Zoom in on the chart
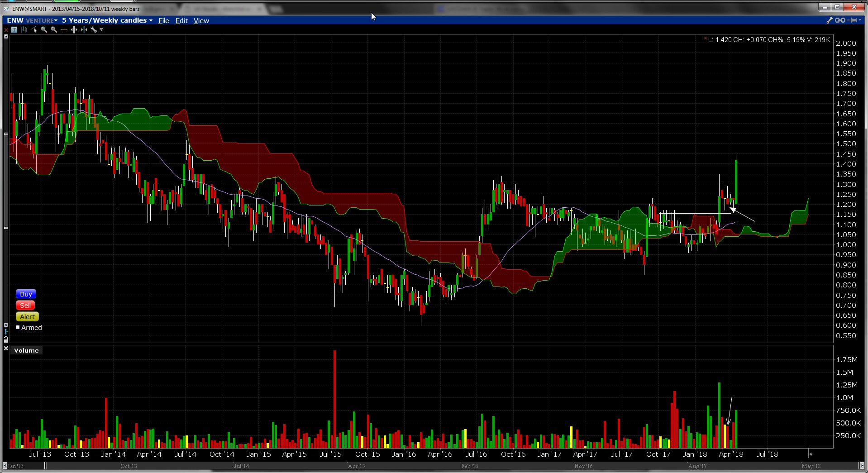Screen dimensions: 868x473 (44, 30)
